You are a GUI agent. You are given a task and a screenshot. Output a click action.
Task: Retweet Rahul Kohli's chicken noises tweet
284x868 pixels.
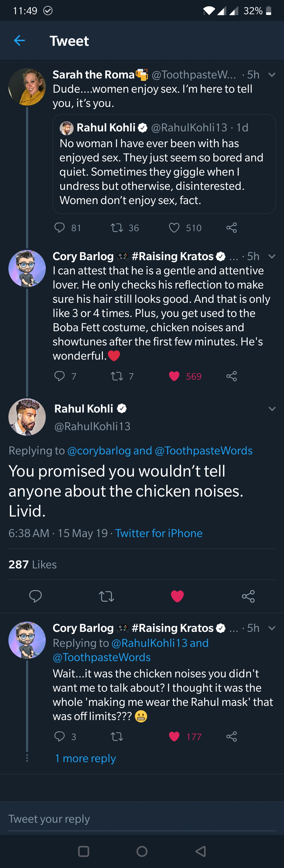click(106, 596)
